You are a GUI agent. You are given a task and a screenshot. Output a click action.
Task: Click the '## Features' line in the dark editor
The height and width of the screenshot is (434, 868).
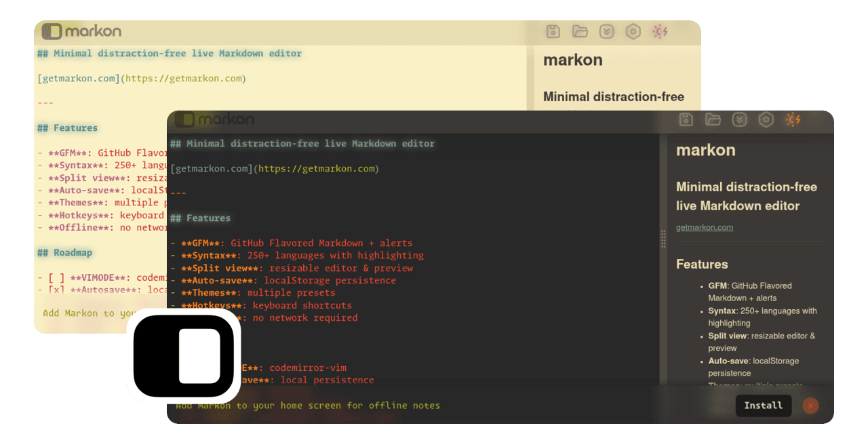[200, 218]
